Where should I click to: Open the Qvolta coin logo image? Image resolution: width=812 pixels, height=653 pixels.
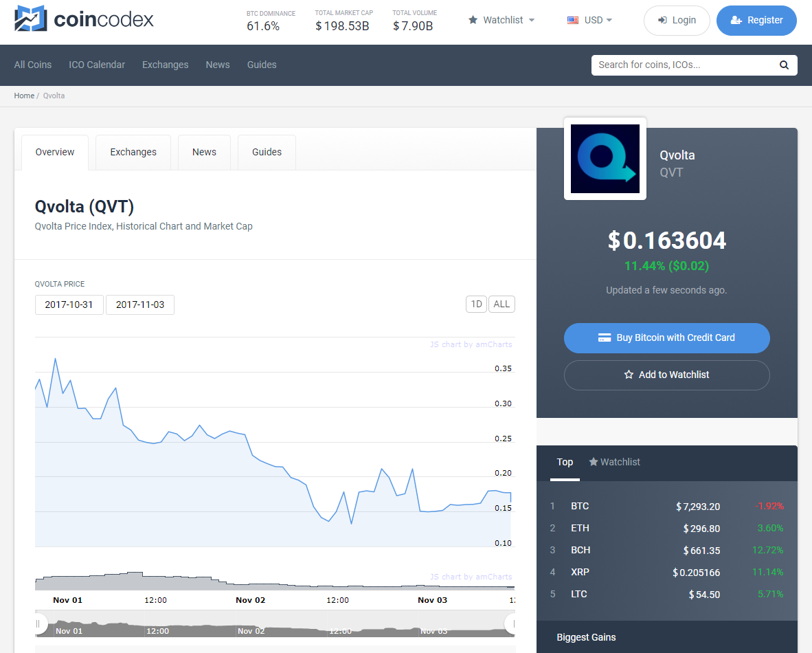pyautogui.click(x=605, y=159)
